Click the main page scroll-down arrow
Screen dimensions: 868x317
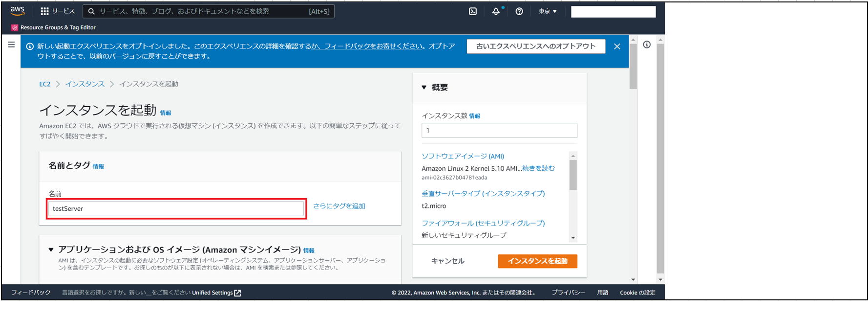point(633,280)
